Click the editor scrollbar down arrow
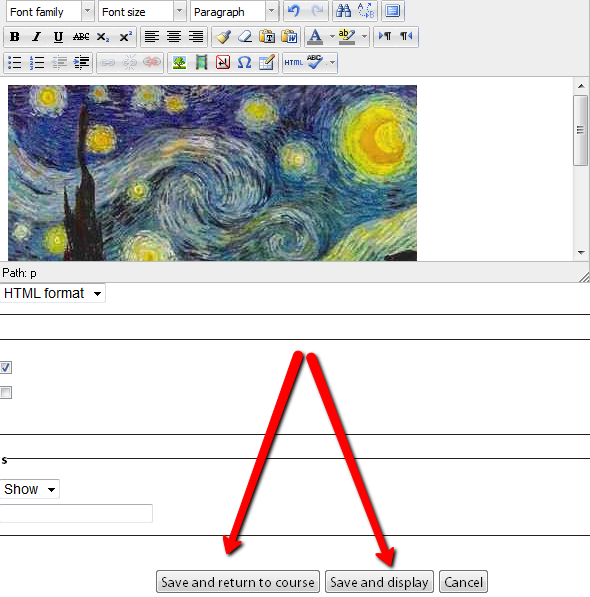Image resolution: width=590 pixels, height=597 pixels. click(581, 252)
